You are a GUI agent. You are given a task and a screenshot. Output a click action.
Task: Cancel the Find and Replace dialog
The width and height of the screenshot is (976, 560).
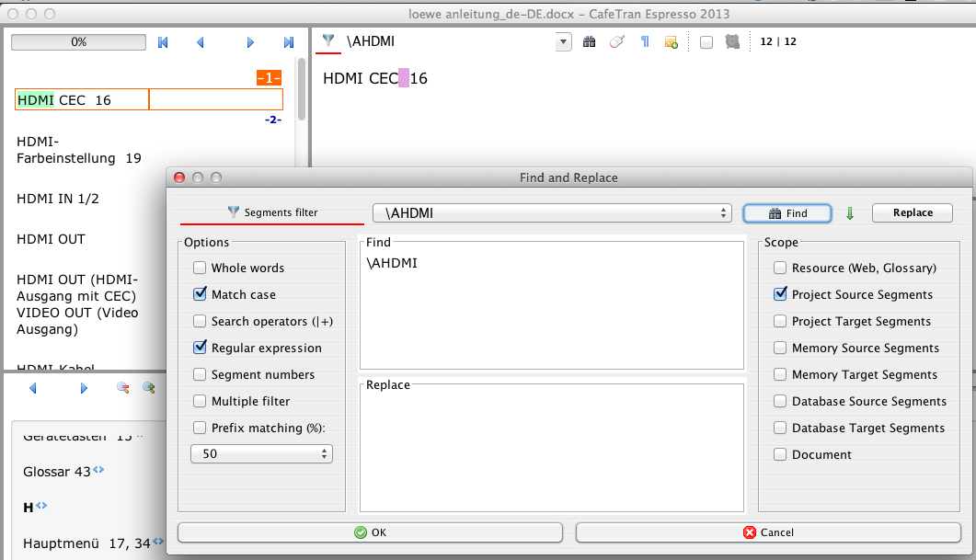click(768, 532)
